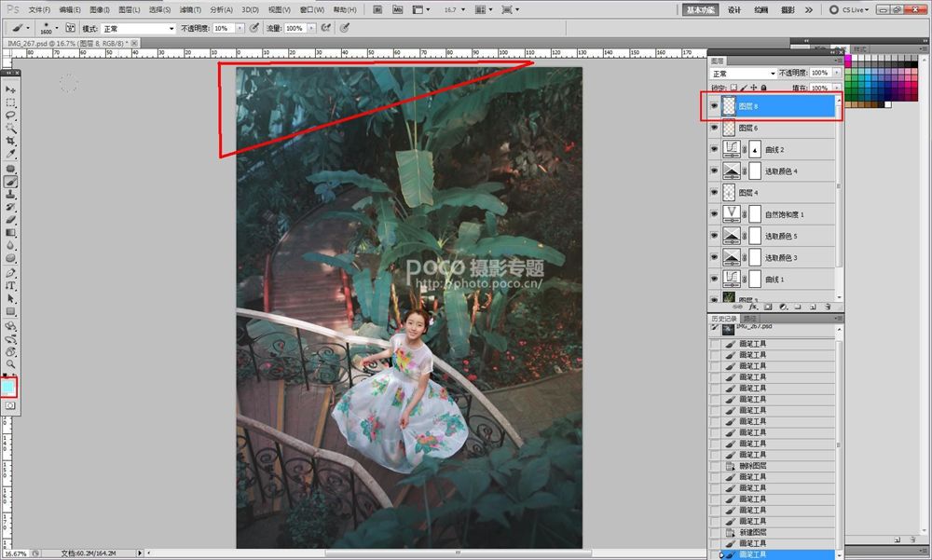932x560 pixels.
Task: Open brush flow 流量 slider arrow
Action: pyautogui.click(x=311, y=28)
